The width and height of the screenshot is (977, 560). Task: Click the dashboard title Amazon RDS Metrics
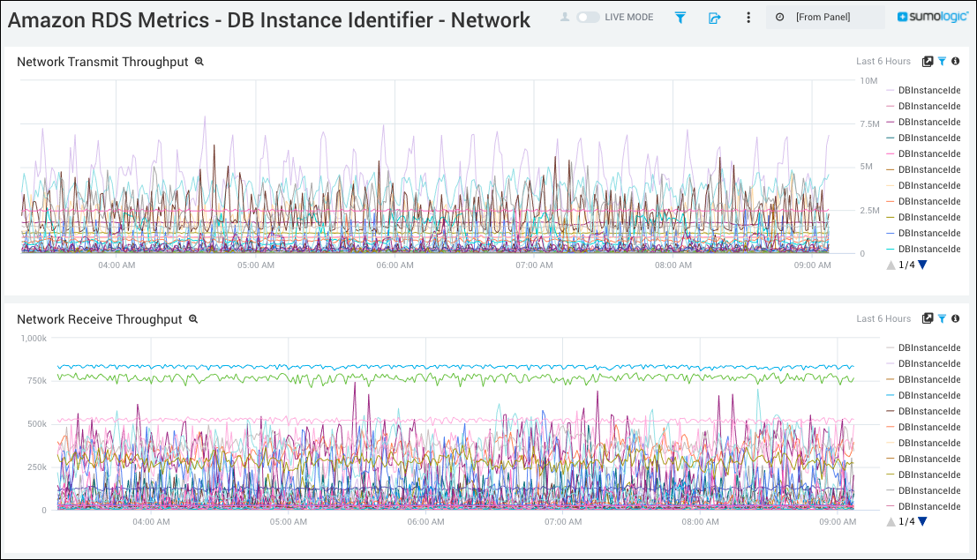[268, 20]
